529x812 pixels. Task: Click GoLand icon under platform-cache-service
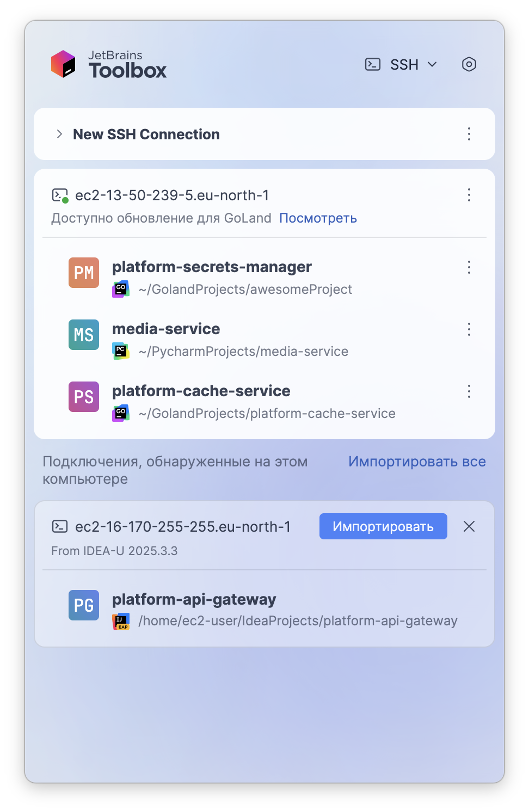coord(121,413)
